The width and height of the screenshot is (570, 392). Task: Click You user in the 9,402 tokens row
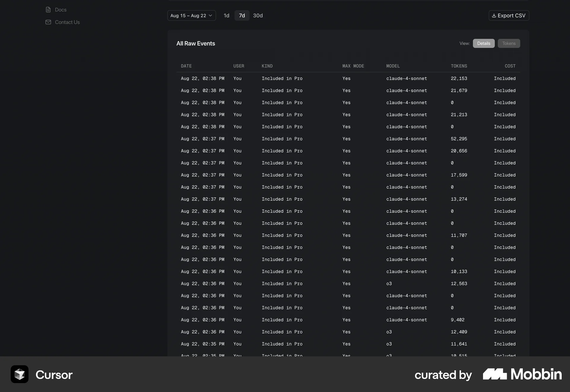pos(237,320)
